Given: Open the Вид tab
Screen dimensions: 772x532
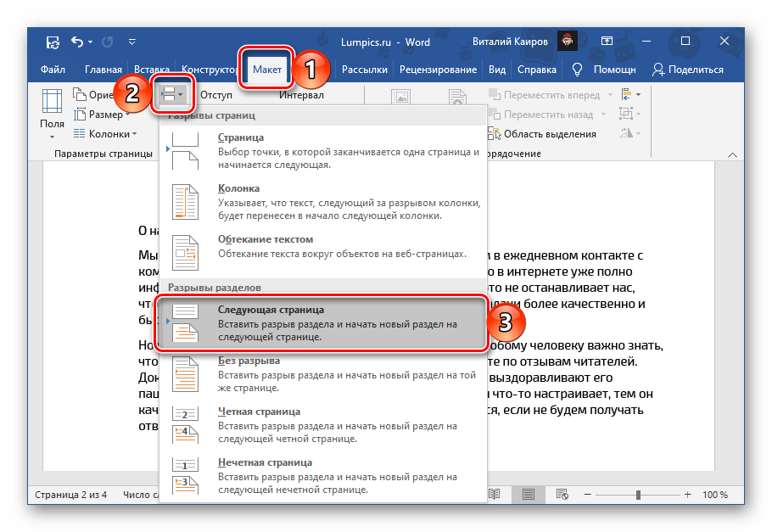Looking at the screenshot, I should pos(497,70).
